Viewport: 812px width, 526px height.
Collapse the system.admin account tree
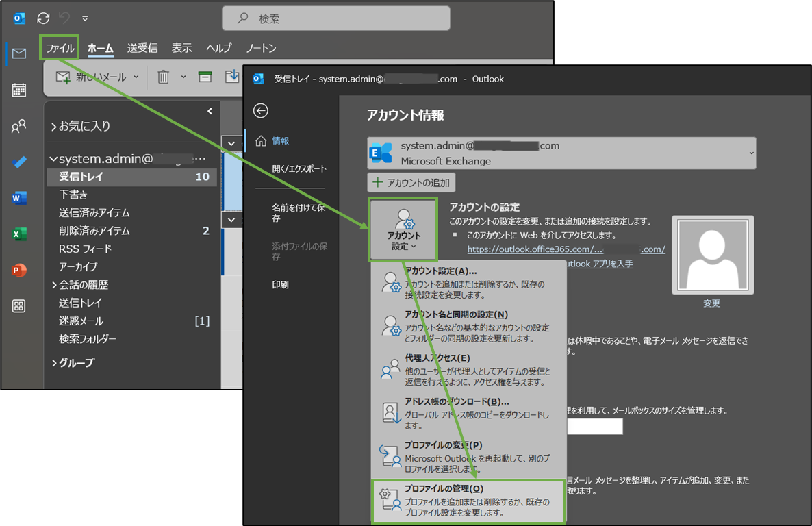point(53,159)
